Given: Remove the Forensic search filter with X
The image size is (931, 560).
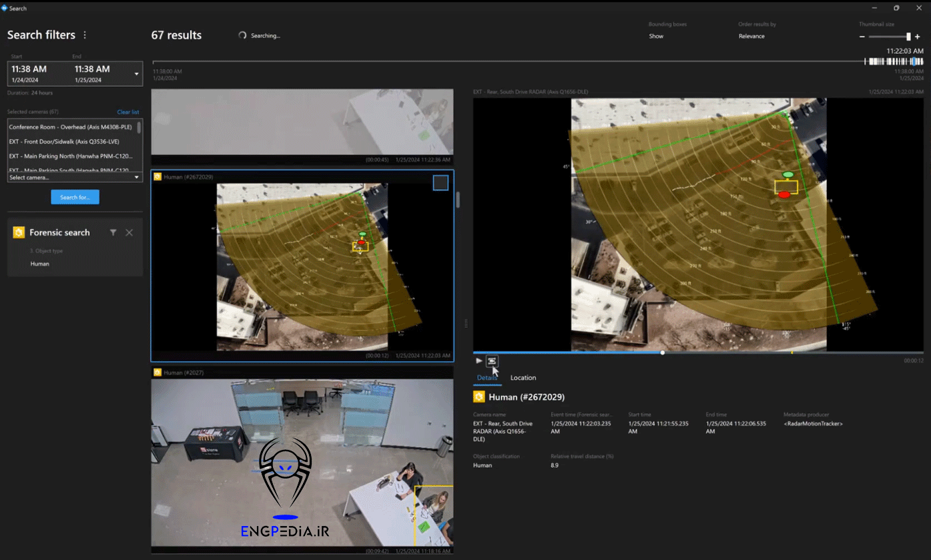Looking at the screenshot, I should [129, 232].
